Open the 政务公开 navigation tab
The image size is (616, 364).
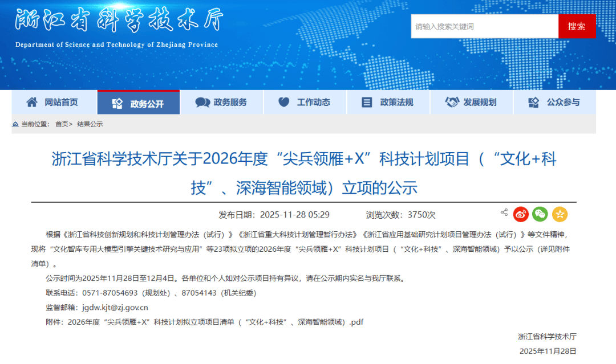[139, 103]
